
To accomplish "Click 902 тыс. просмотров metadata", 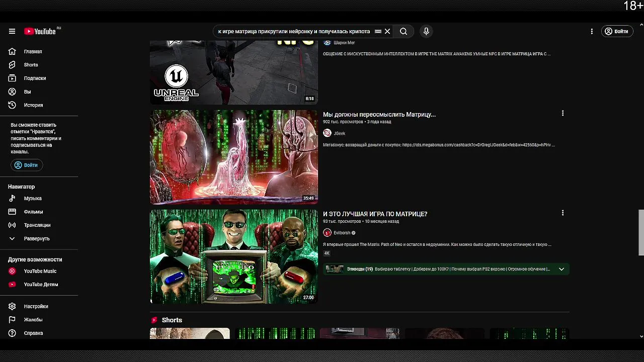I will tap(343, 122).
